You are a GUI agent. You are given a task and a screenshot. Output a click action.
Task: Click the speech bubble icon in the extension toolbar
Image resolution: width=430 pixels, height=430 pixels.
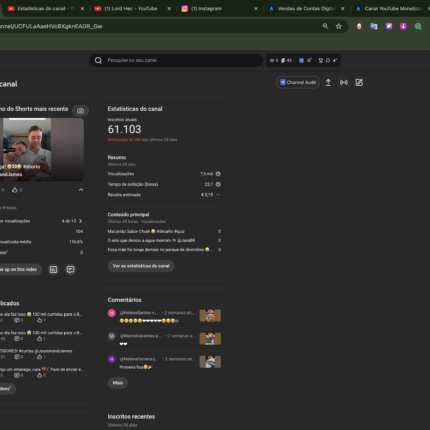click(328, 60)
